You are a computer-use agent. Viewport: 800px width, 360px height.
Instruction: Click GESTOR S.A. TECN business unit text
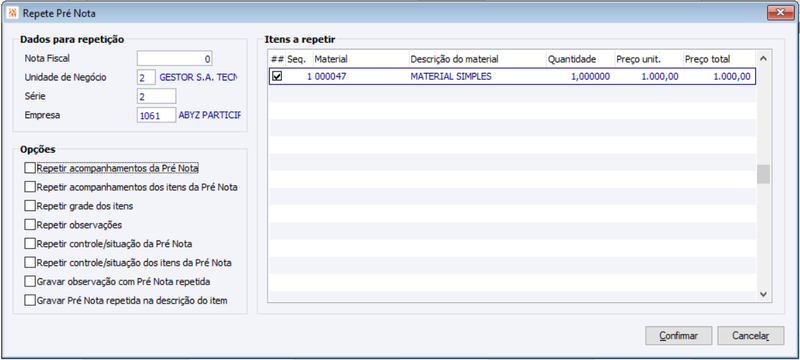click(x=198, y=78)
